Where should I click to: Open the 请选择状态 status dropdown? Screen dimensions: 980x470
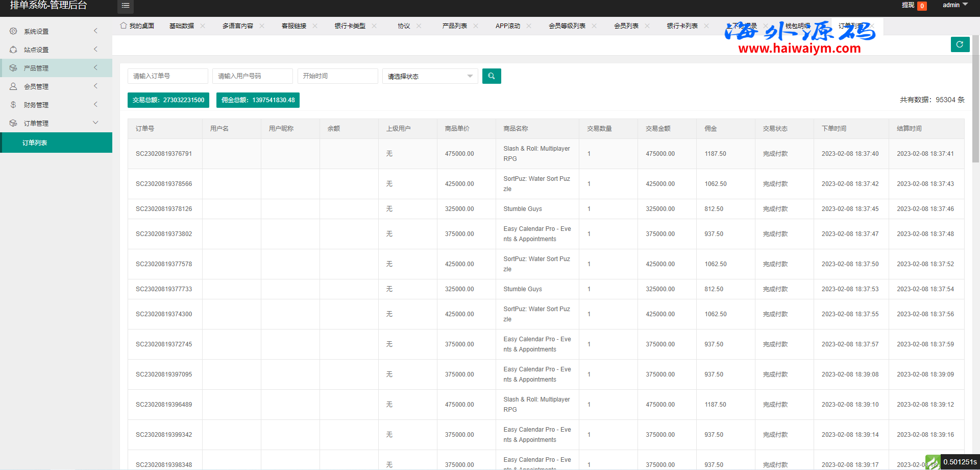pos(430,76)
